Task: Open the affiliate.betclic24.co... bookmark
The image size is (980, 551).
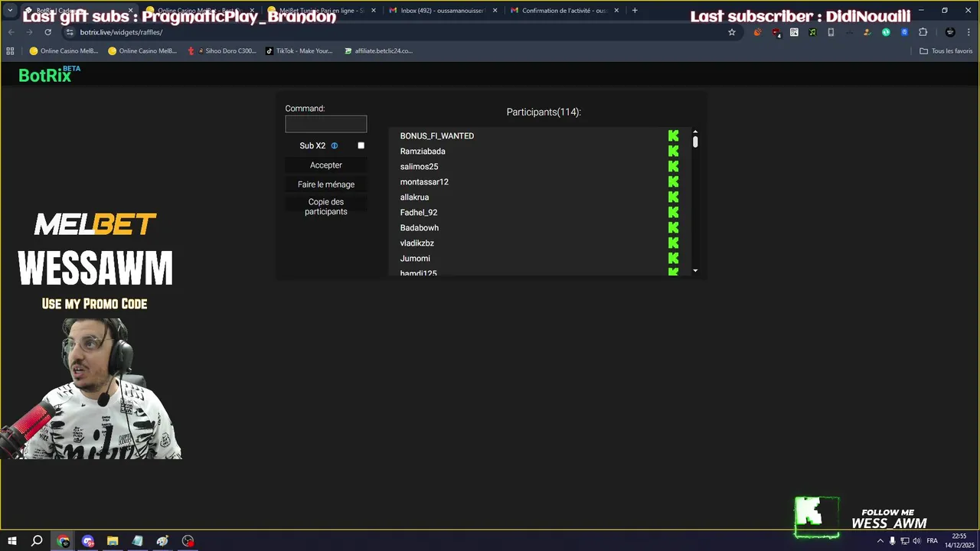Action: point(379,51)
